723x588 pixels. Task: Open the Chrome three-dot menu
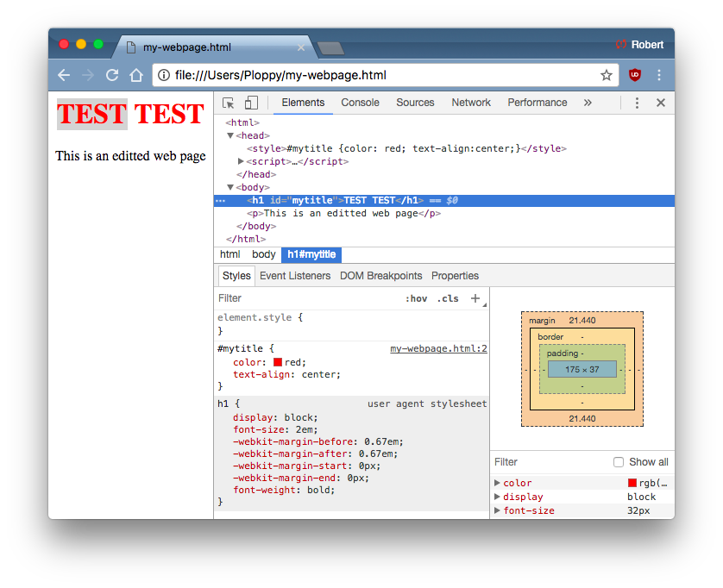point(659,75)
